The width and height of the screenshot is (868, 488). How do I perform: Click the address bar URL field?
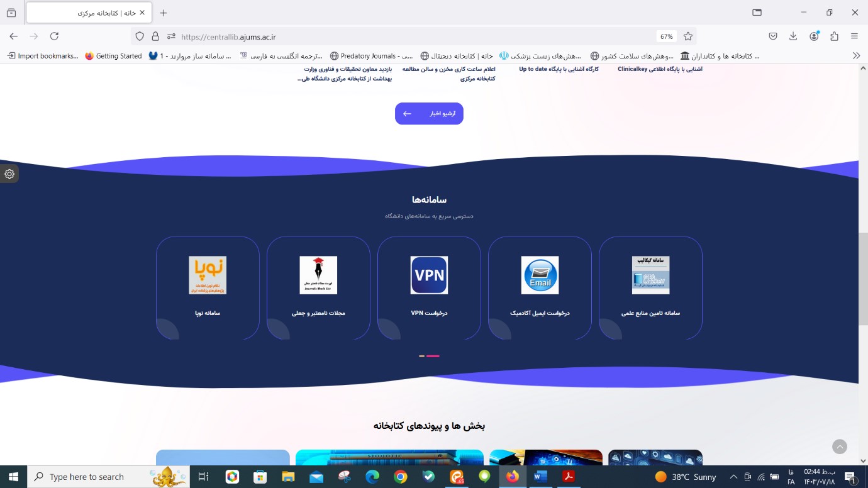tap(415, 36)
